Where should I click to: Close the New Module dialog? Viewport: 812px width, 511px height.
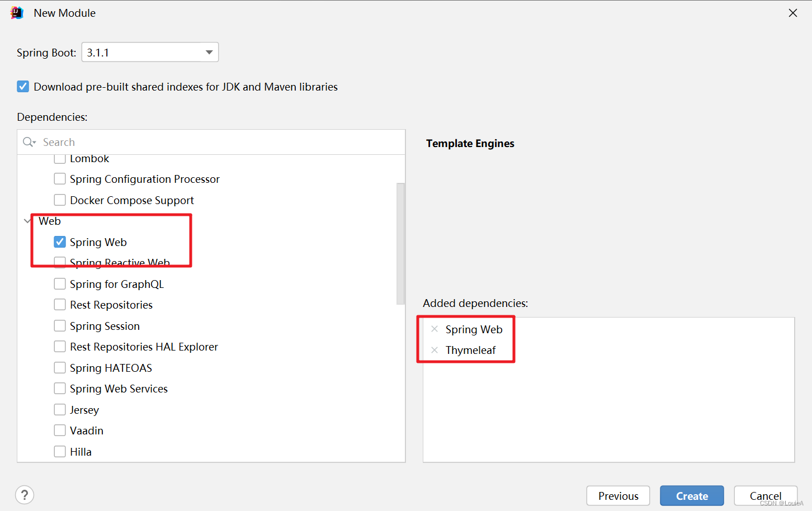793,13
